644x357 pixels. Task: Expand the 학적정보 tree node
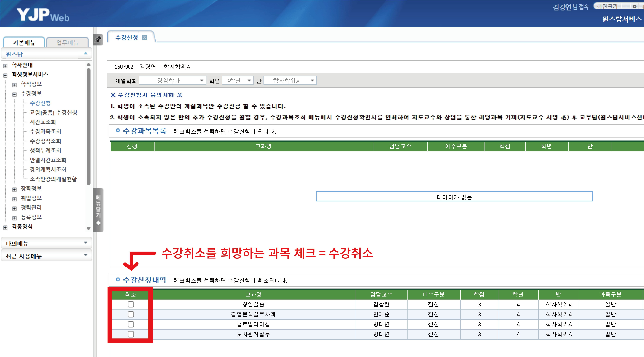pos(14,85)
